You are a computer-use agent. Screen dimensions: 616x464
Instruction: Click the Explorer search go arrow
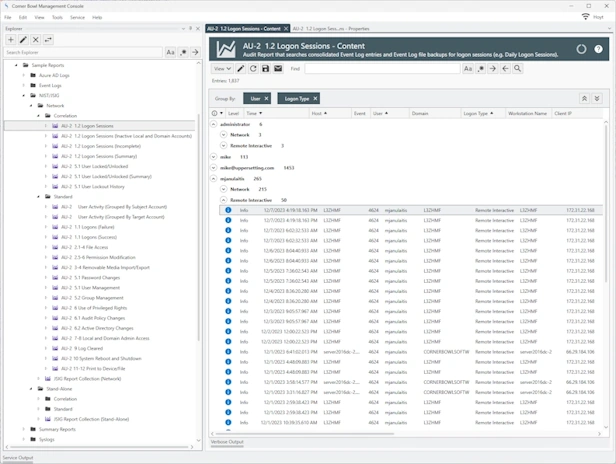pos(195,52)
